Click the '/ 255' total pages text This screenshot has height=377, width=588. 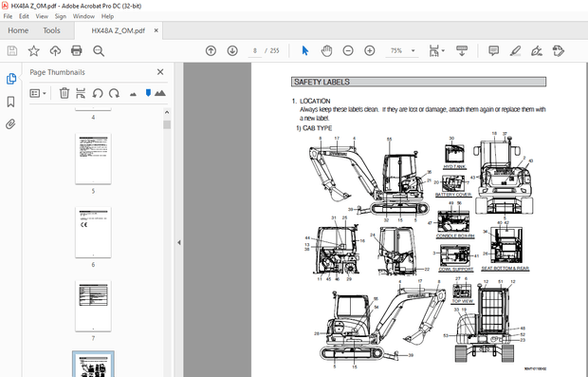(272, 50)
